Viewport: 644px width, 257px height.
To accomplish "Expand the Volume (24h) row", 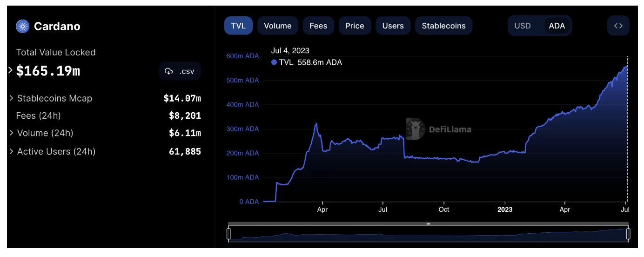I will pyautogui.click(x=12, y=133).
